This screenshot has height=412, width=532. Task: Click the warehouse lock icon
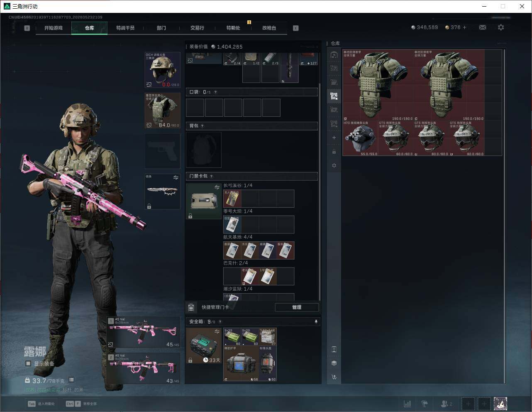point(334,152)
